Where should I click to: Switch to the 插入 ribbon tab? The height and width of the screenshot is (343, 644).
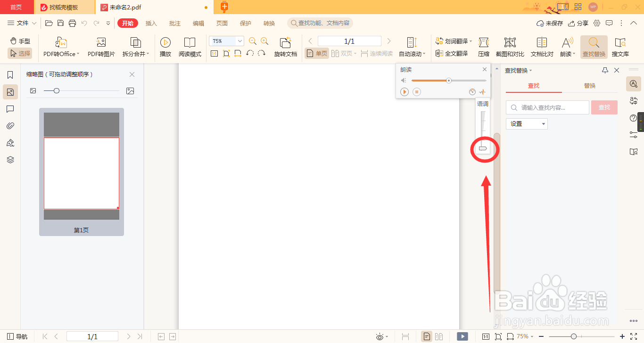point(151,23)
